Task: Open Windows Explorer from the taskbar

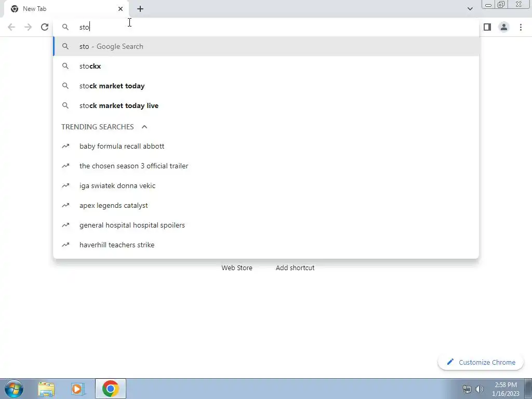Action: pyautogui.click(x=46, y=389)
